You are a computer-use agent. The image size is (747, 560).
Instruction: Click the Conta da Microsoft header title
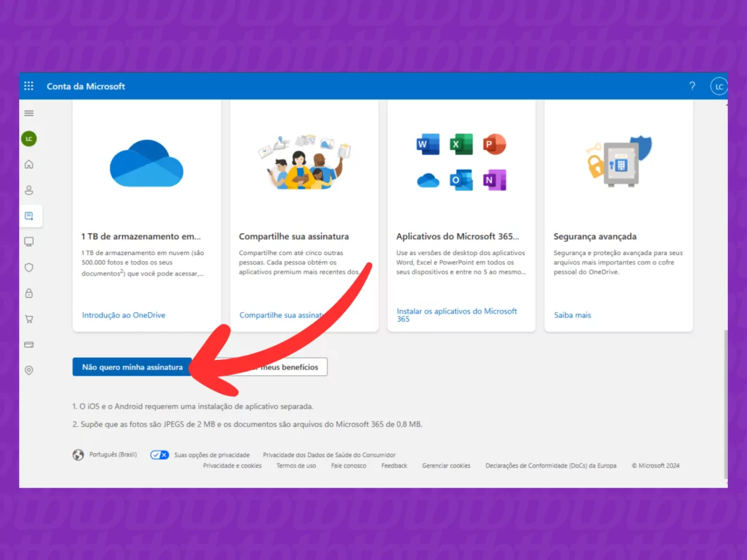pos(86,86)
